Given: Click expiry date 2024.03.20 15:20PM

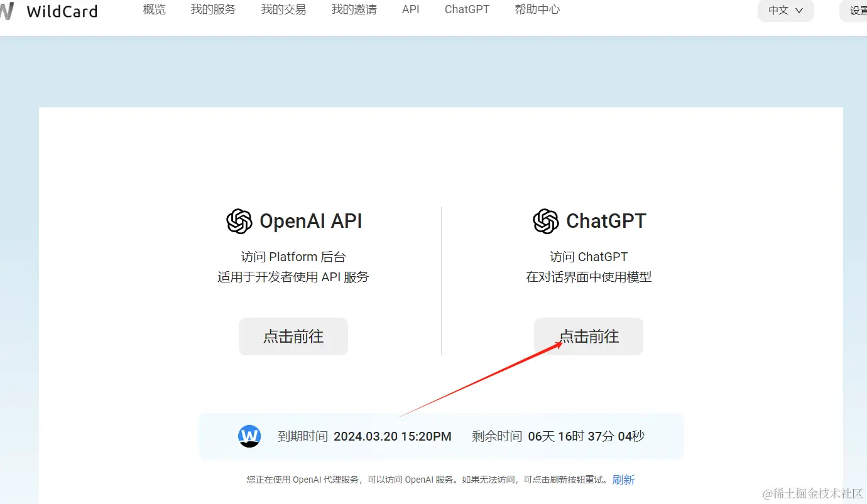Looking at the screenshot, I should pyautogui.click(x=393, y=436).
